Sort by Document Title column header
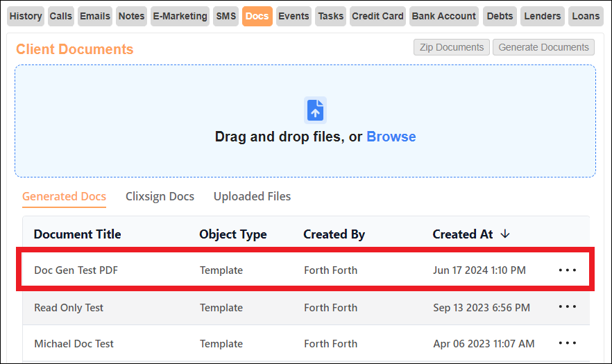The height and width of the screenshot is (364, 612). [x=77, y=234]
